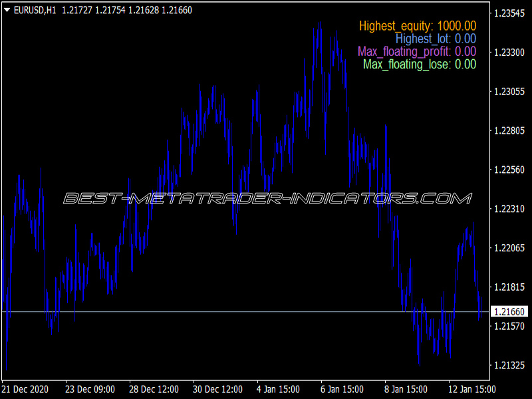This screenshot has height=399, width=532.
Task: Click the current price tag 1.21660
Action: 509,311
